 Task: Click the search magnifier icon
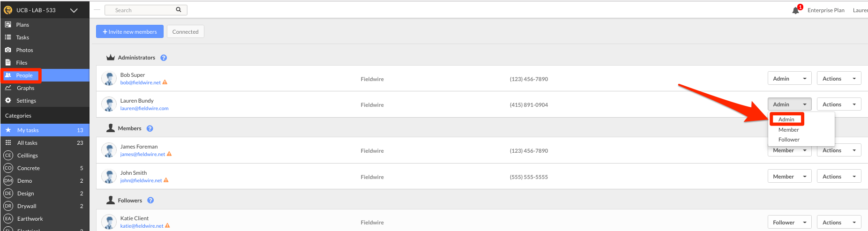tap(179, 10)
